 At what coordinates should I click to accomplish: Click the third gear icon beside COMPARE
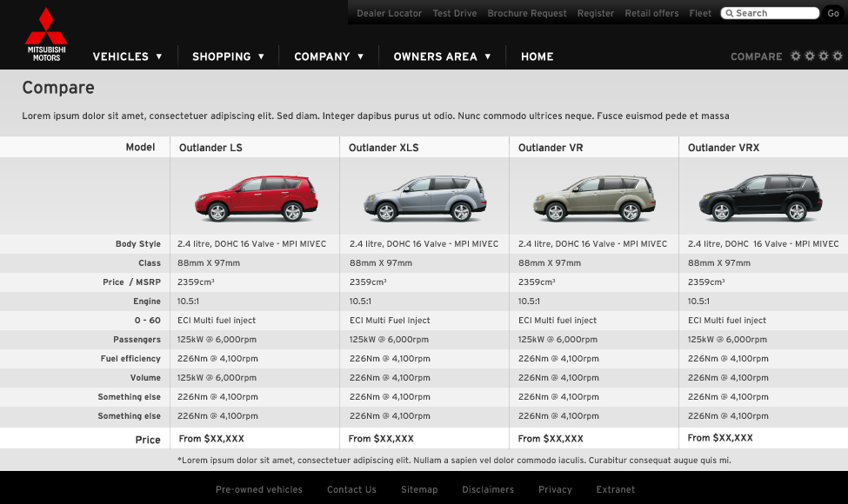point(824,56)
